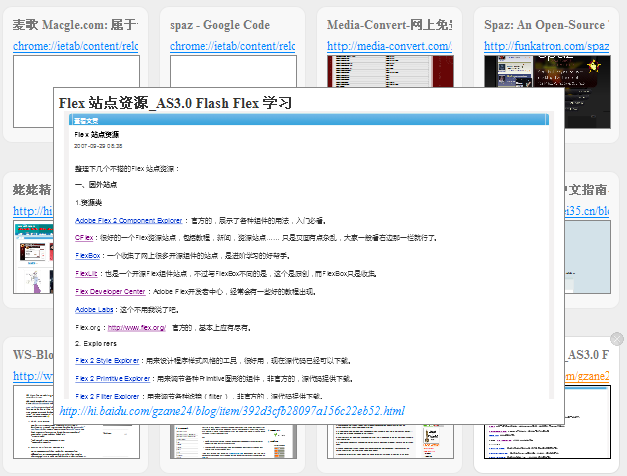
Task: Click the popup title 'Flex 站点资源_AS3.0 Flash Flex 学习'
Action: click(175, 103)
